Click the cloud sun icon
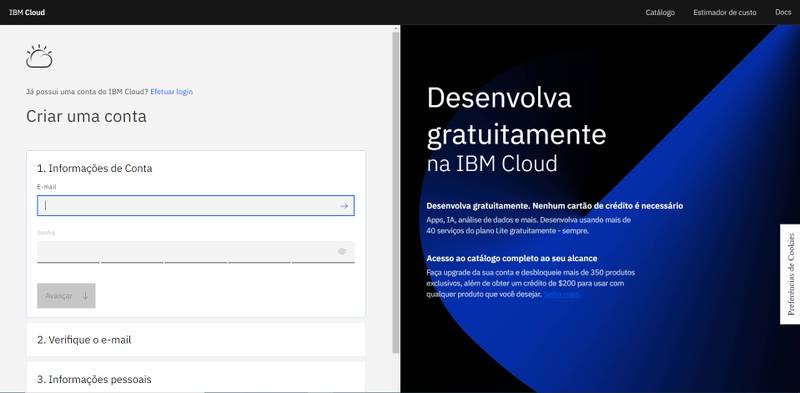Image resolution: width=800 pixels, height=393 pixels. click(39, 56)
